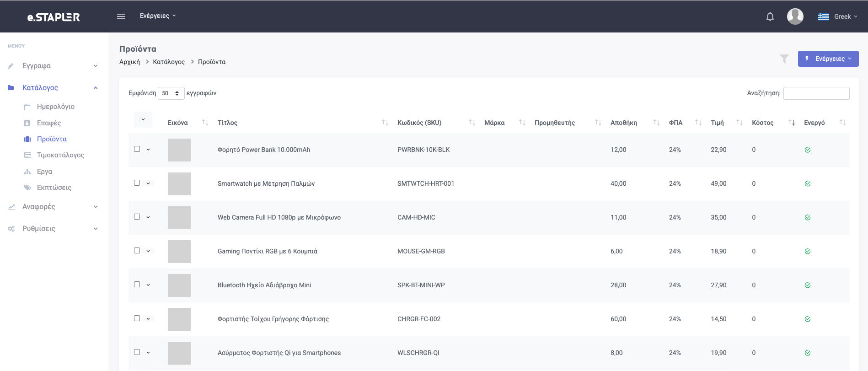The height and width of the screenshot is (371, 868).
Task: Click the e.STAPLER logo
Action: [54, 17]
